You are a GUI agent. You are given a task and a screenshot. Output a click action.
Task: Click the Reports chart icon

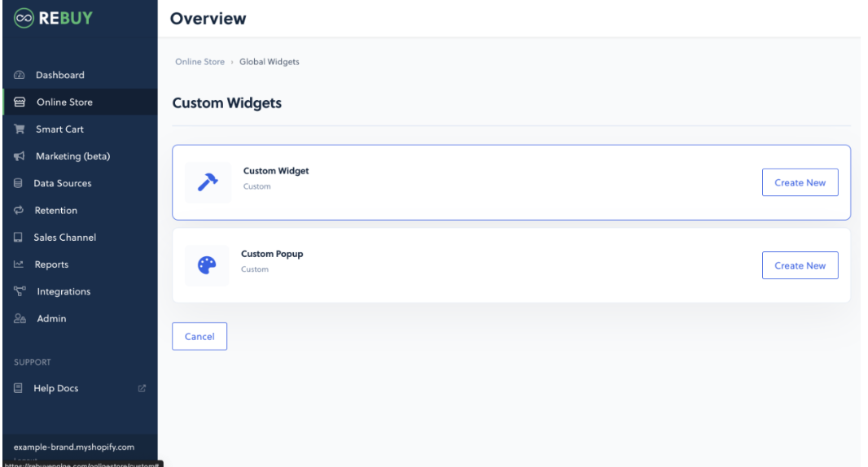pos(18,264)
